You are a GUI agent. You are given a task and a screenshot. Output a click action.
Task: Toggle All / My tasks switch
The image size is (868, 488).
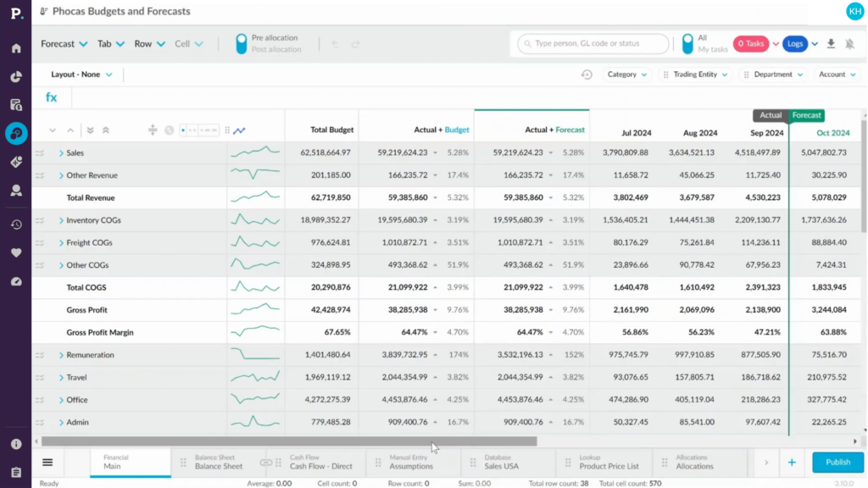tap(687, 44)
